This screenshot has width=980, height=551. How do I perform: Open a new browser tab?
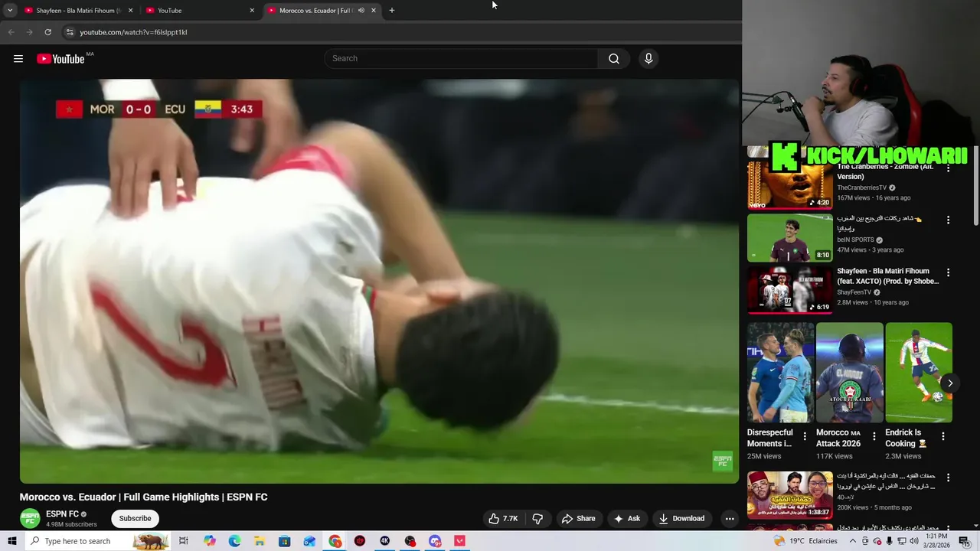click(x=392, y=11)
